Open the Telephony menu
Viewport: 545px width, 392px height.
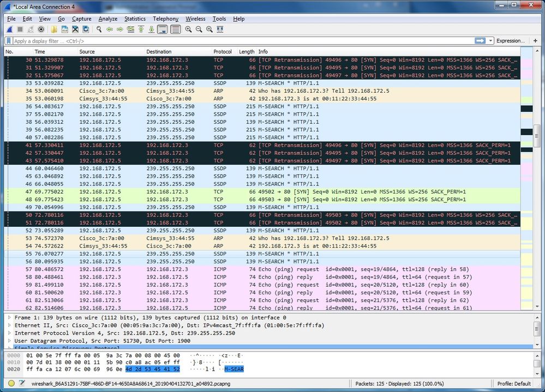click(x=165, y=19)
